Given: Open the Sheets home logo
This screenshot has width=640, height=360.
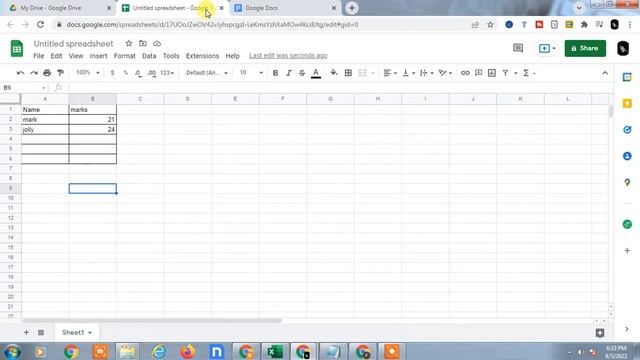Looking at the screenshot, I should [17, 49].
